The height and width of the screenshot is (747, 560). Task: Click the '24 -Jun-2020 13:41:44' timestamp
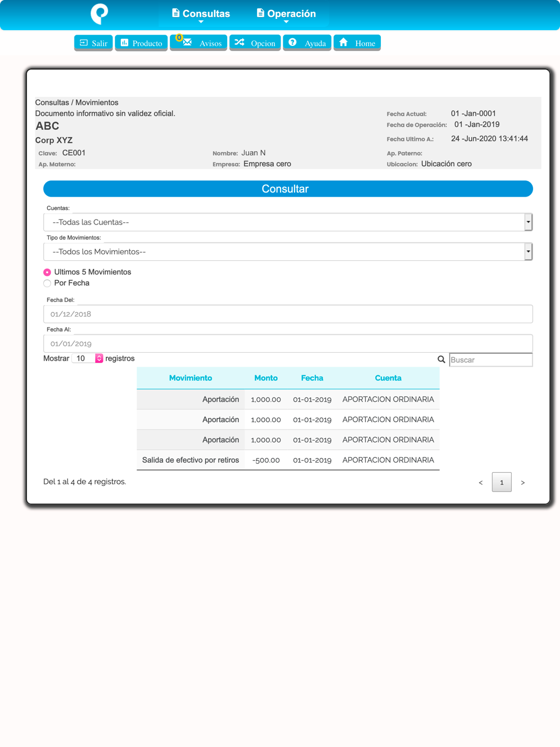coord(489,139)
